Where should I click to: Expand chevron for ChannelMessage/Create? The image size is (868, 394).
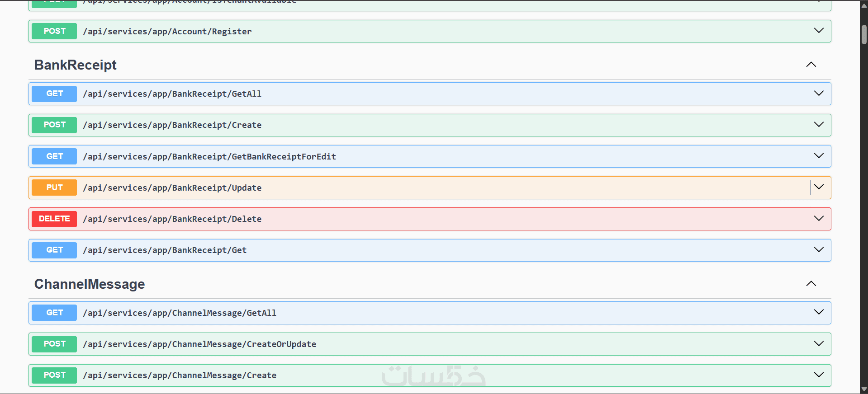point(819,375)
